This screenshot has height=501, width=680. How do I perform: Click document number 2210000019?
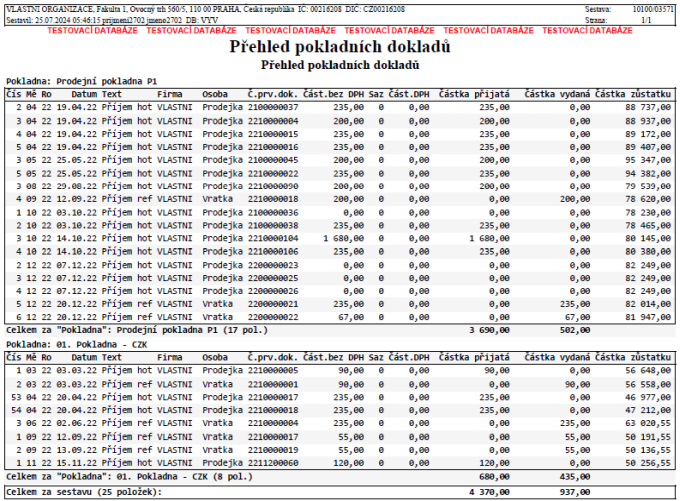(x=273, y=450)
